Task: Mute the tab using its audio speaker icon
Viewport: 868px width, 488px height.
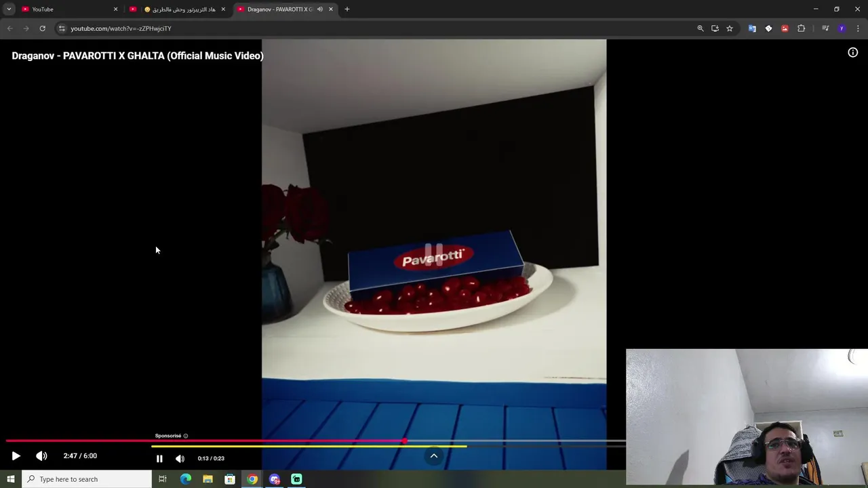Action: coord(320,9)
